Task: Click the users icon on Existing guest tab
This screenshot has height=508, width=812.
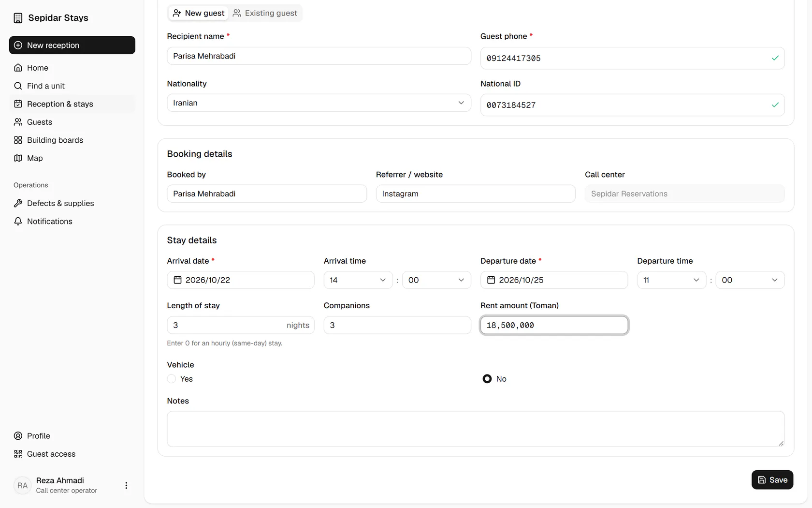Action: click(237, 13)
